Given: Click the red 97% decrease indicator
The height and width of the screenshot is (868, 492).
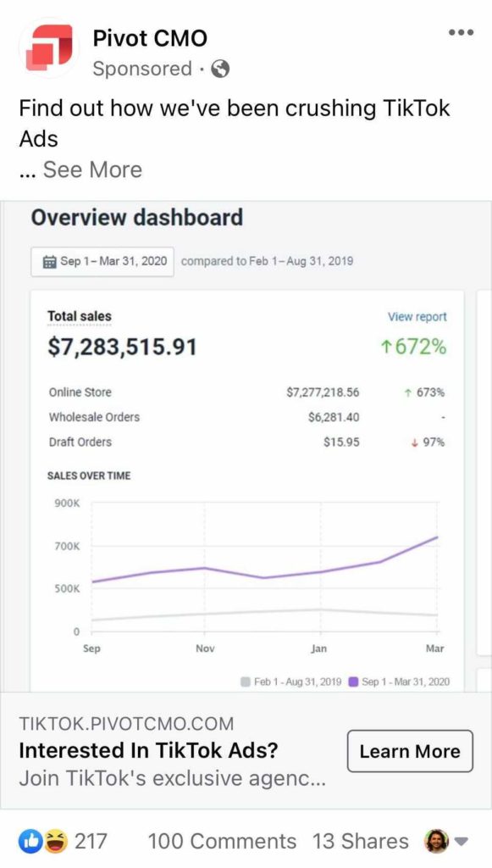Looking at the screenshot, I should coord(428,442).
